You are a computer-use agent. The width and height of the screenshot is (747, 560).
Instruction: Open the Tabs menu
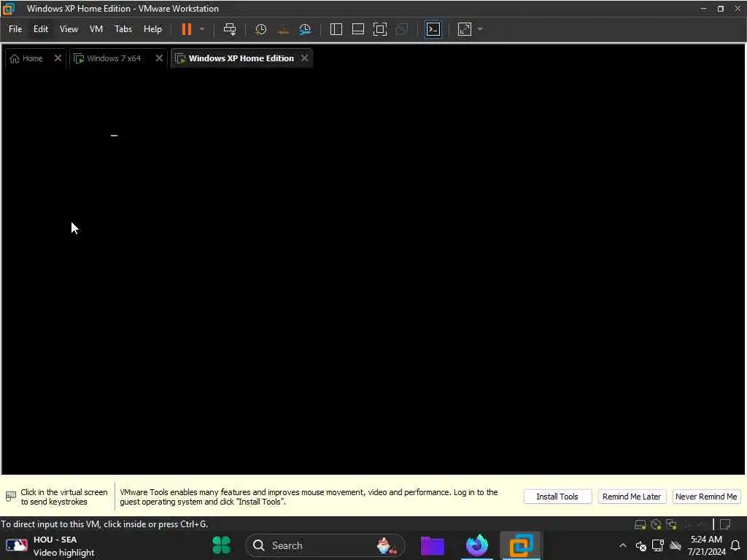tap(123, 29)
